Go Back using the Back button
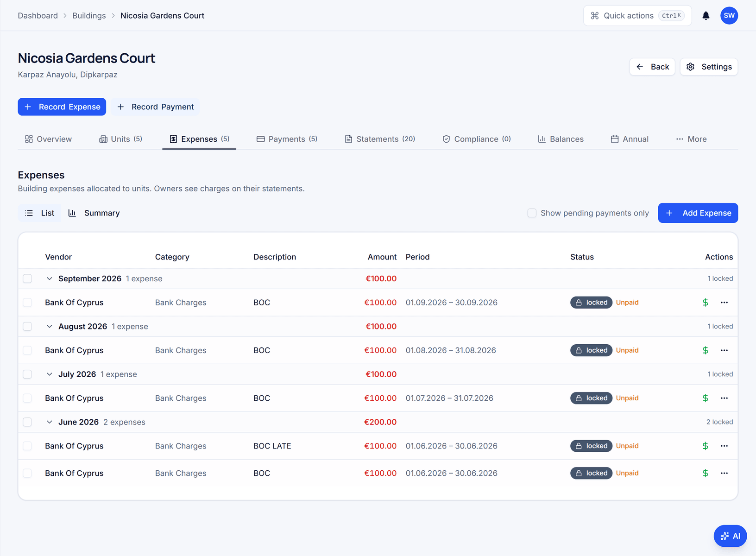The image size is (756, 556). (x=652, y=67)
